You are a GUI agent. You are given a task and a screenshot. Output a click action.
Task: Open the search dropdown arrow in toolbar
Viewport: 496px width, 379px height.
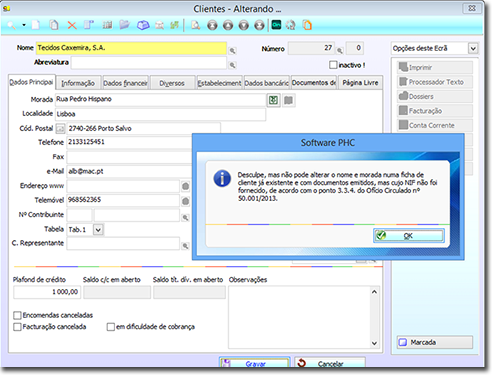[24, 25]
